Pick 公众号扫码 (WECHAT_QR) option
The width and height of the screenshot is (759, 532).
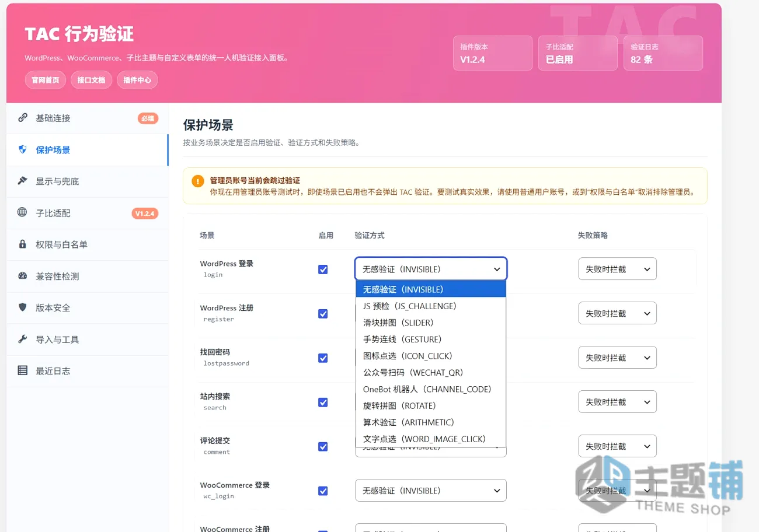coord(431,373)
